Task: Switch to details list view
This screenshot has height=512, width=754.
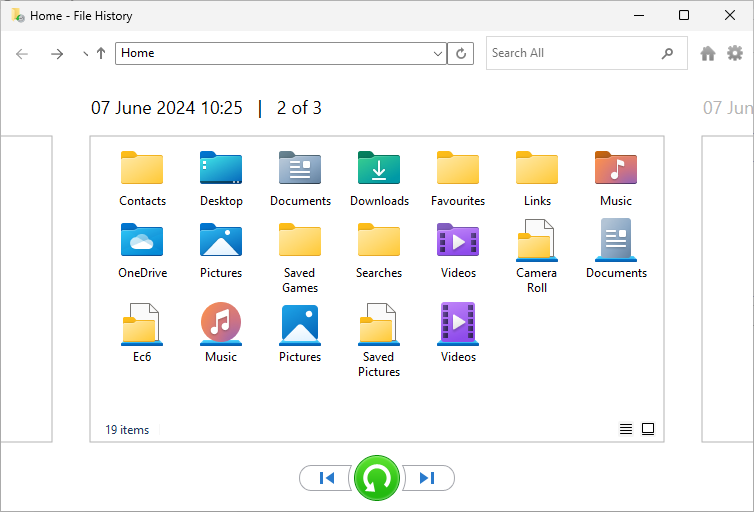Action: click(x=626, y=429)
